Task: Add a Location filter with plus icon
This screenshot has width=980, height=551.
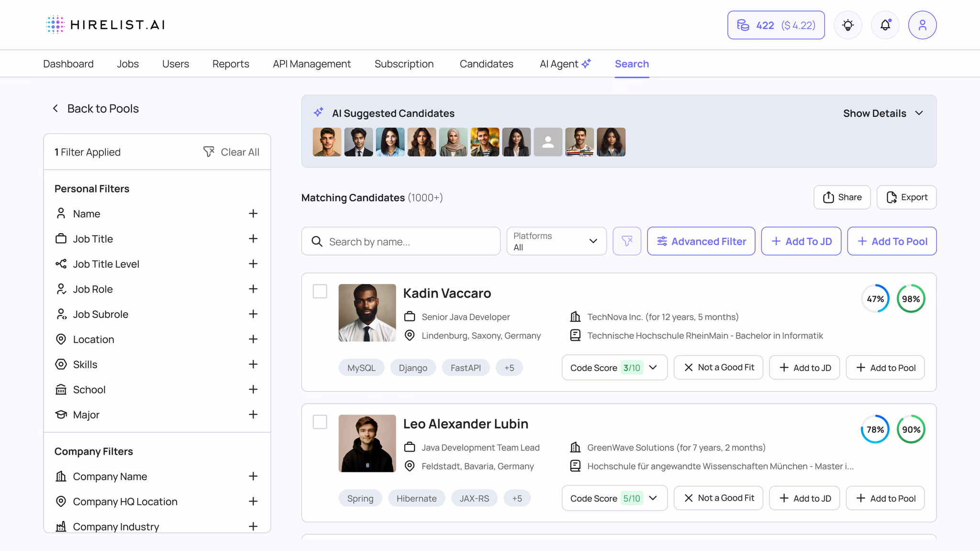Action: click(253, 339)
